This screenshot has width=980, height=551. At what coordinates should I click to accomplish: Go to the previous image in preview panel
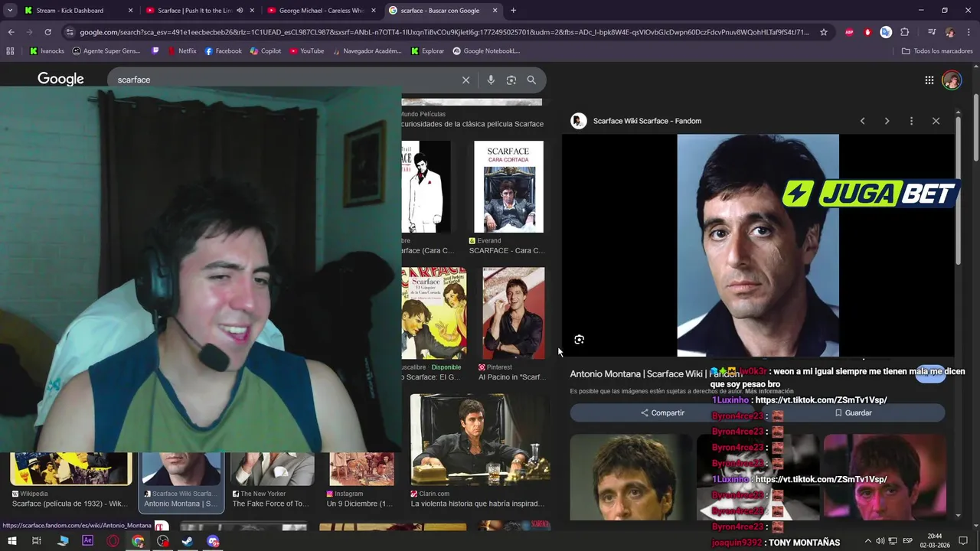pyautogui.click(x=862, y=121)
